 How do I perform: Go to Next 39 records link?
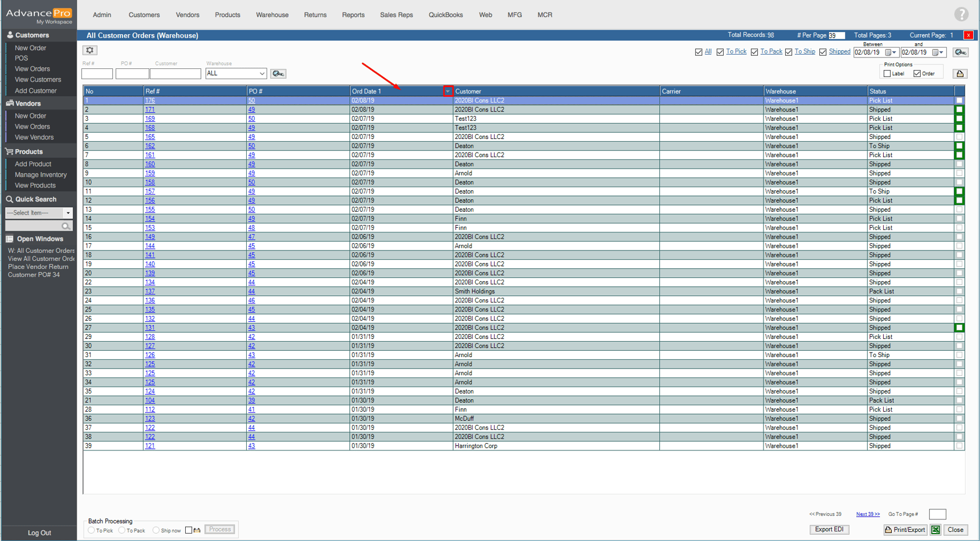867,514
